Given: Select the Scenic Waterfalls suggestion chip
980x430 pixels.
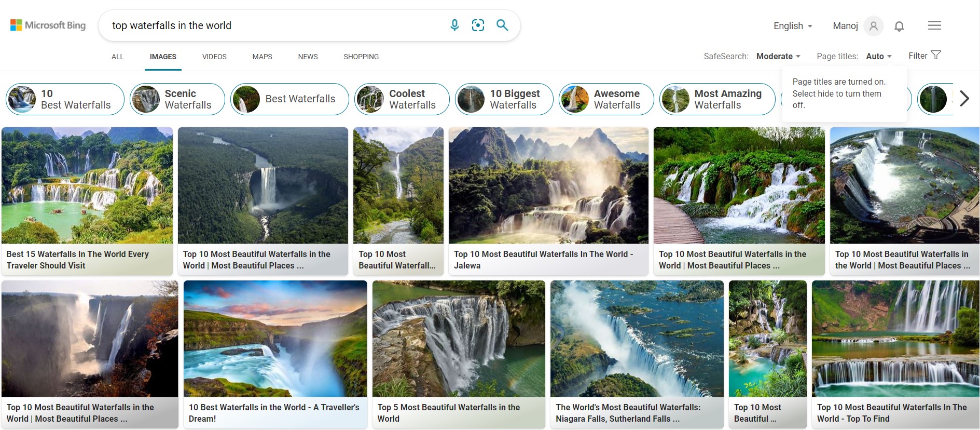Looking at the screenshot, I should pos(177,99).
